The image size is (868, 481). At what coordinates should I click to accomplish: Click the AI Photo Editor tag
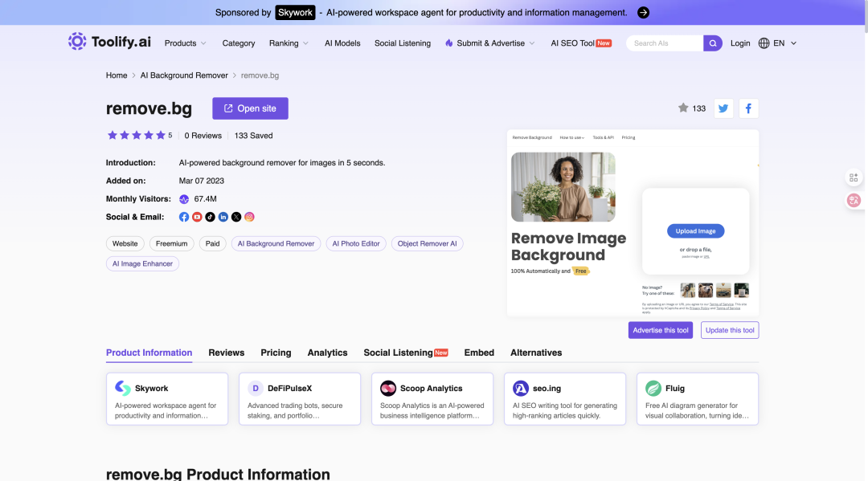(356, 243)
